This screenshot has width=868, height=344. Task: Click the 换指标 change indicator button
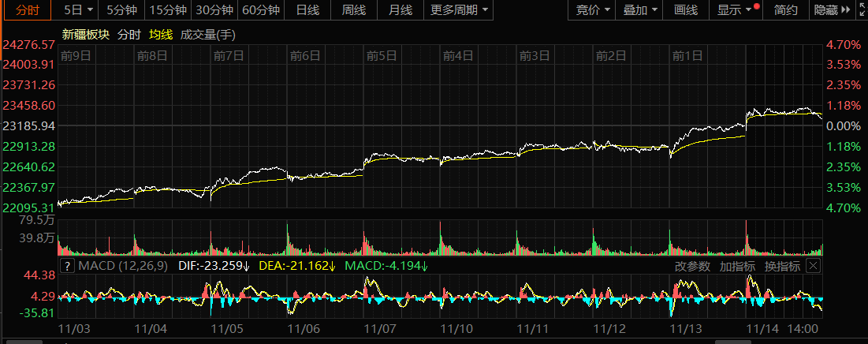tap(782, 266)
